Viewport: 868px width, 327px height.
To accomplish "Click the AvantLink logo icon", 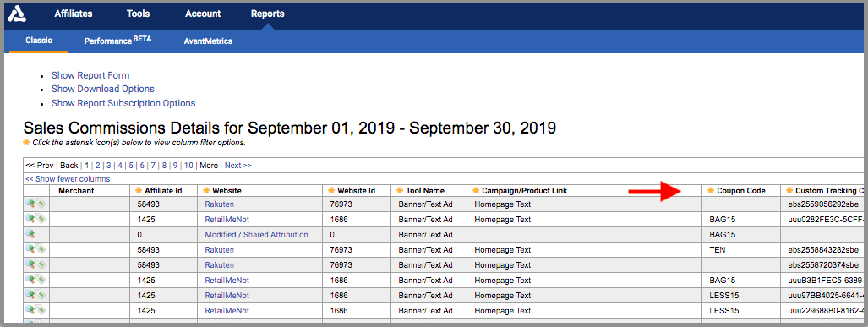I will [x=17, y=14].
